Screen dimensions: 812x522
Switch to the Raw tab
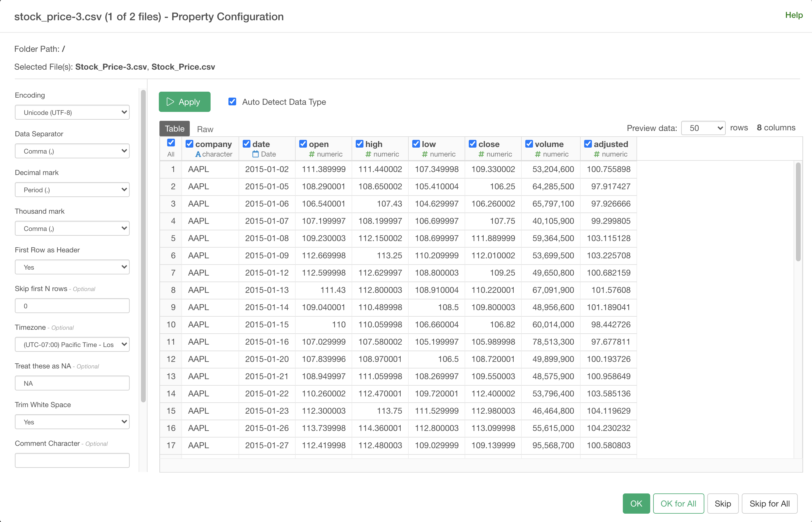click(205, 129)
